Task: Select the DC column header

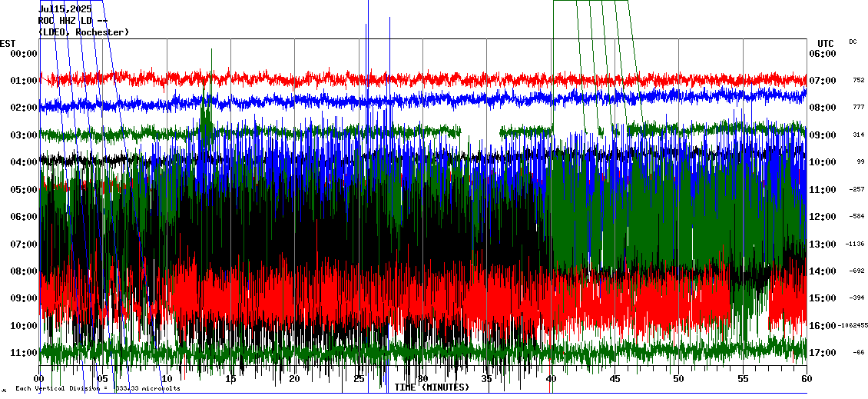Action: pyautogui.click(x=853, y=42)
